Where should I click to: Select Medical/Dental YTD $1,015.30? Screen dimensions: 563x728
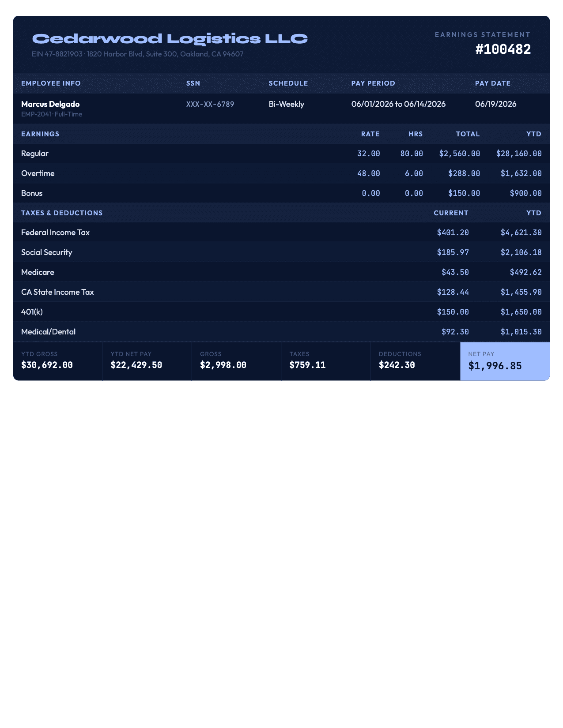521,332
